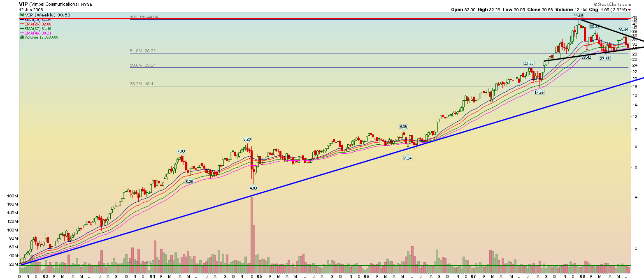
Task: Click the '03' year label on time axis
Action: [x=45, y=277]
